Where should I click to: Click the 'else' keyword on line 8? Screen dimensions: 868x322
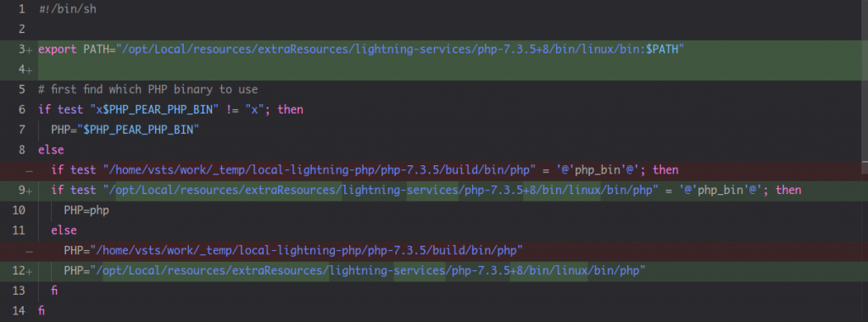[51, 149]
